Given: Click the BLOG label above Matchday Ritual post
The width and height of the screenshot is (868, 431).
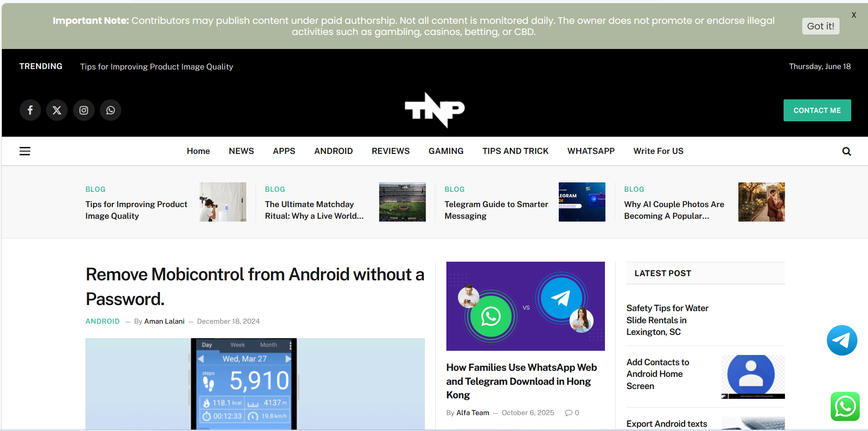Looking at the screenshot, I should click(275, 189).
